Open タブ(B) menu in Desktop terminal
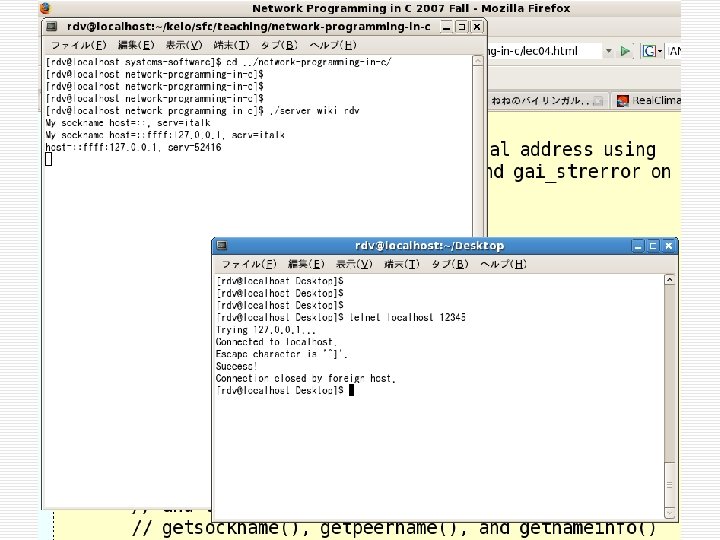The image size is (720, 540). point(450,264)
